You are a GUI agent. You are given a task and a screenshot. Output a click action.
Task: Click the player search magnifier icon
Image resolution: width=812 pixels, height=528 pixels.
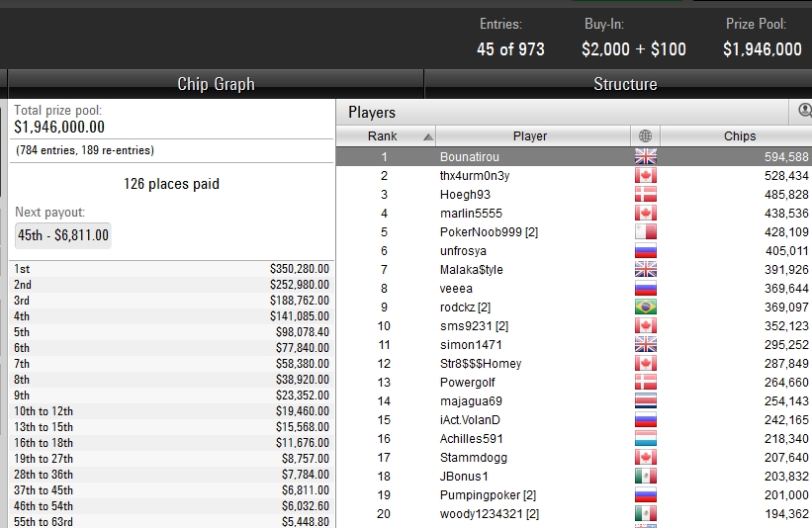point(804,111)
